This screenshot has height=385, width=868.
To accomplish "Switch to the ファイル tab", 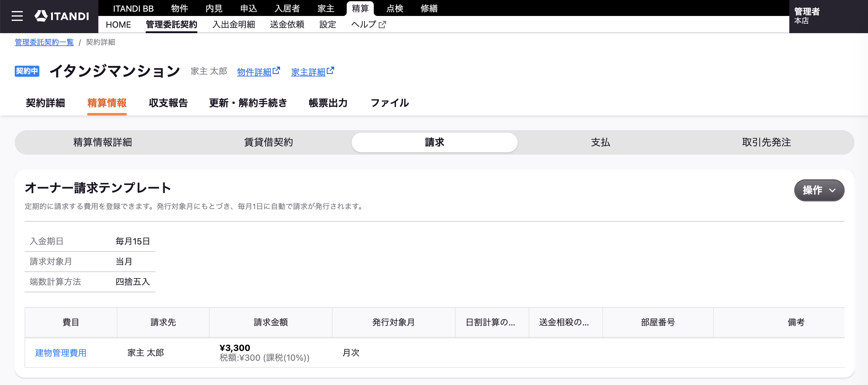I will pos(389,103).
